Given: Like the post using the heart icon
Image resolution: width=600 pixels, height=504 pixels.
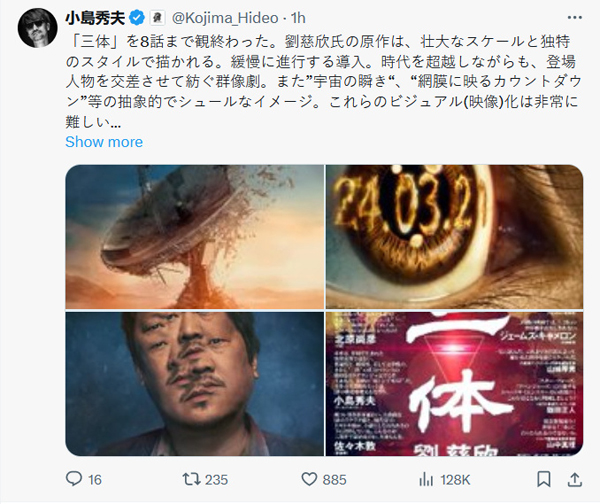Looking at the screenshot, I should click(309, 479).
